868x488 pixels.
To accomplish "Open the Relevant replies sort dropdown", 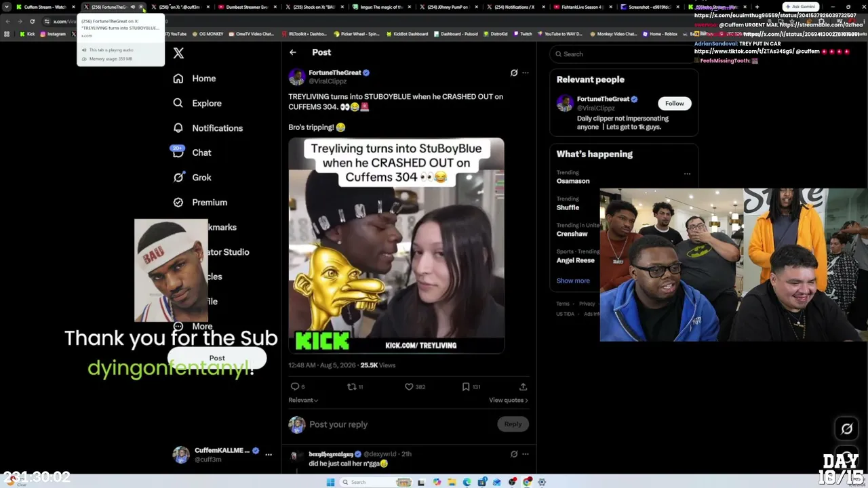I will pos(303,400).
